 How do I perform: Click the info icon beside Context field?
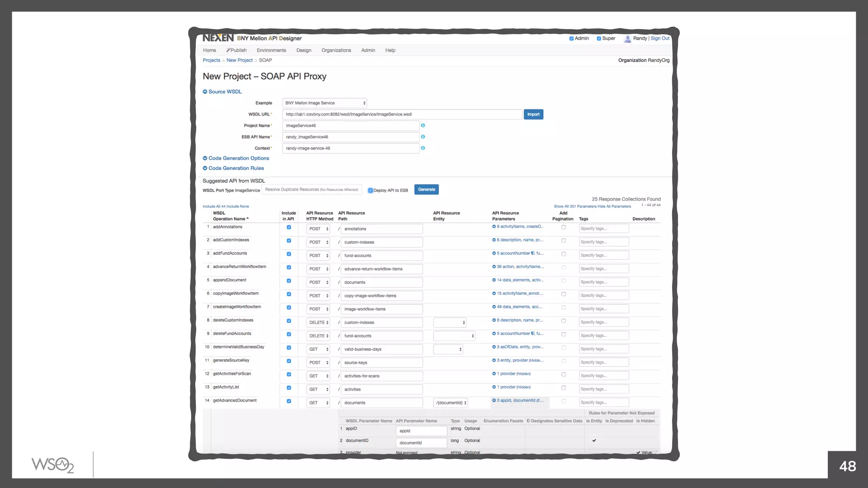point(423,148)
